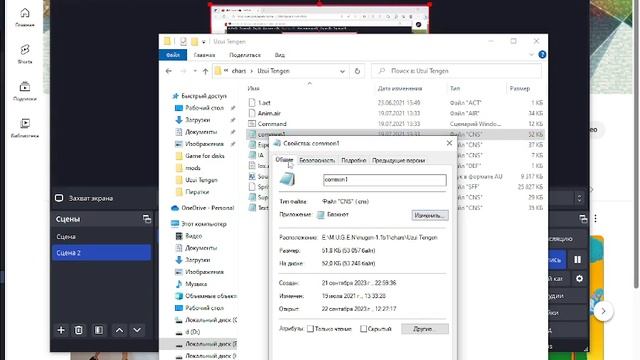Refresh the Uzui Tengen folder view
Viewport: 640px width, 360px height.
pyautogui.click(x=357, y=71)
